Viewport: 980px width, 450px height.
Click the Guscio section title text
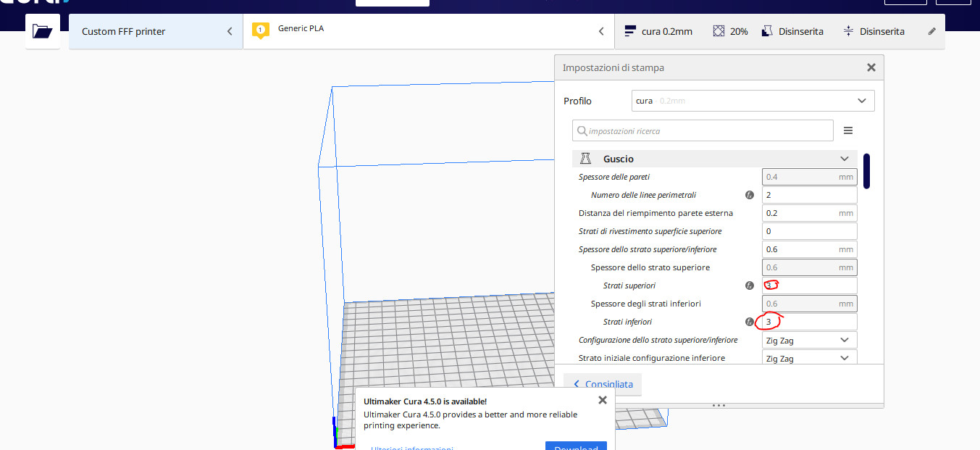619,159
